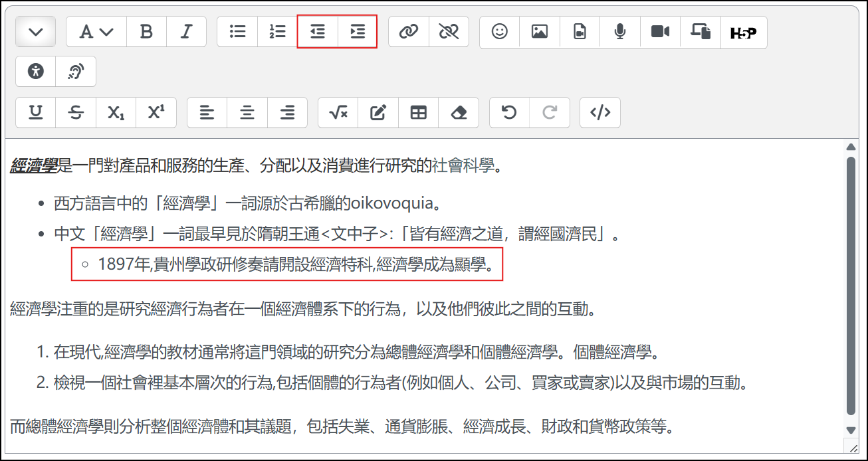Screen dimensions: 868x461
Task: Toggle italic formatting
Action: pyautogui.click(x=187, y=32)
